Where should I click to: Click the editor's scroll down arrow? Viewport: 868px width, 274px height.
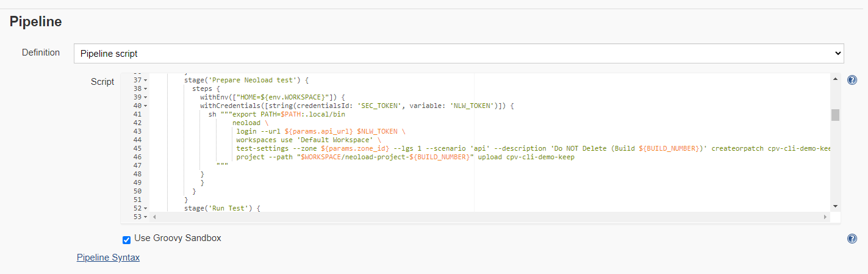(835, 206)
